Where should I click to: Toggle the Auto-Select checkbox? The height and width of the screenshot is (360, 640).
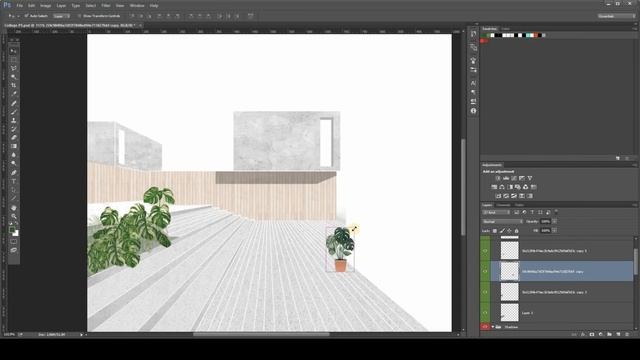click(x=27, y=16)
